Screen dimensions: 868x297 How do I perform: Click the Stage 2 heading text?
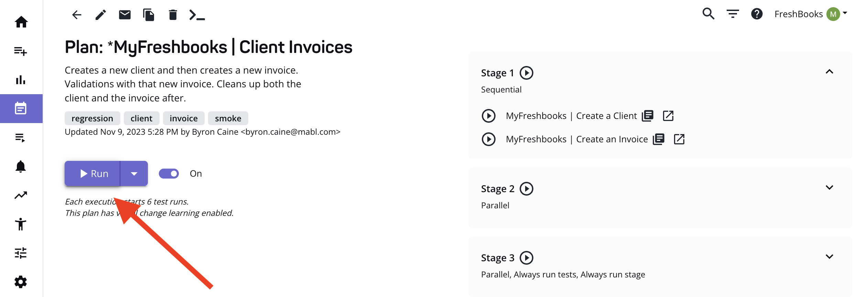pyautogui.click(x=498, y=189)
